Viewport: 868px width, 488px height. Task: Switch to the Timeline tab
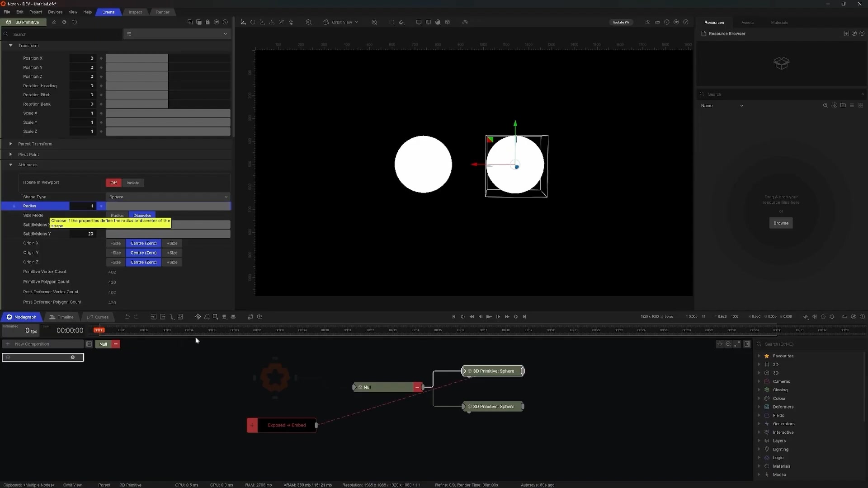tap(61, 317)
